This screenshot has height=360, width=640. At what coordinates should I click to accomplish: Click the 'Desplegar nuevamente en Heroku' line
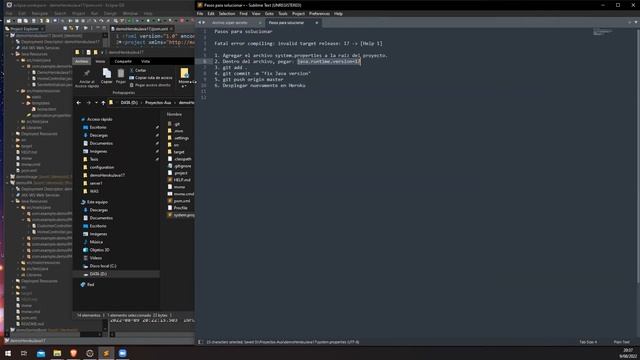[260, 86]
